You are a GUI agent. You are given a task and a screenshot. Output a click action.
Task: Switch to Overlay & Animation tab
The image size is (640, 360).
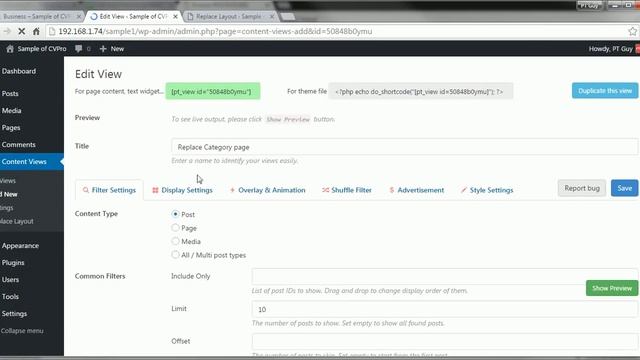pyautogui.click(x=267, y=190)
